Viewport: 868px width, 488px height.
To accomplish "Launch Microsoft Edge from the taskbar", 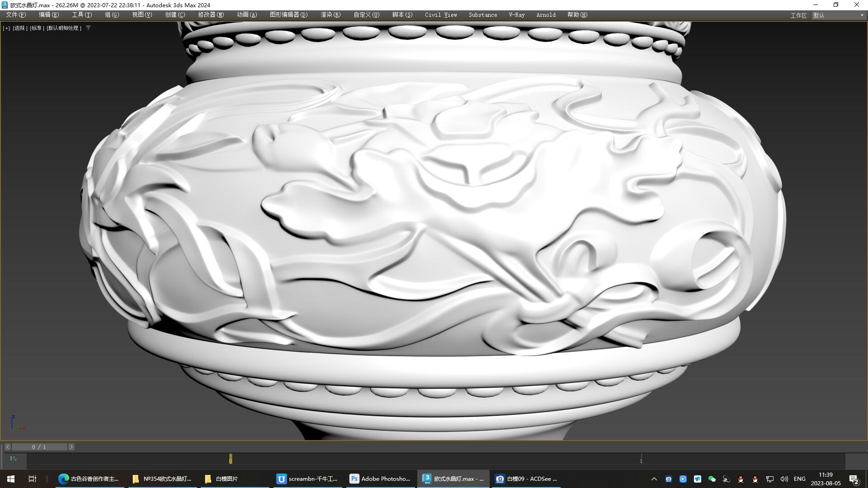I will point(62,479).
